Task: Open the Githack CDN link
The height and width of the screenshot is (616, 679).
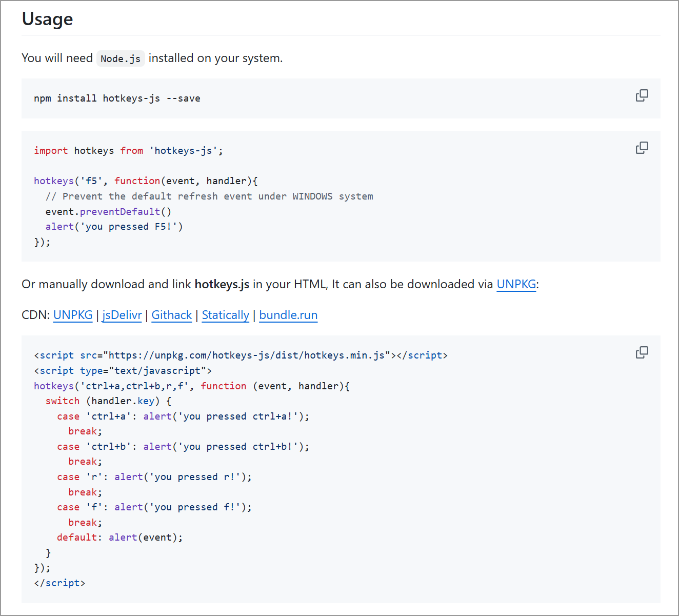Action: pyautogui.click(x=172, y=315)
